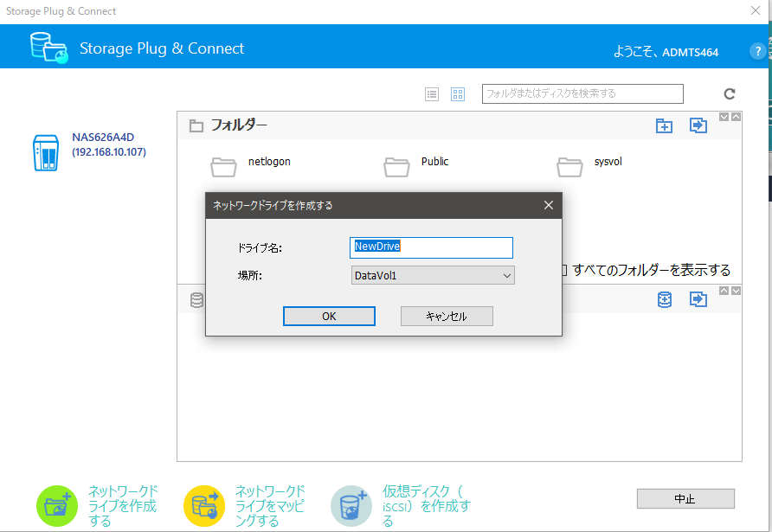Viewport: 772px width, 532px height.
Task: Click the sysvol folder name
Action: [608, 162]
